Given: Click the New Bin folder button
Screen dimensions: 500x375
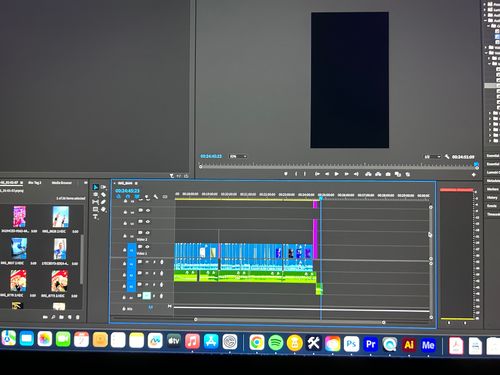Looking at the screenshot, I should pos(61,317).
